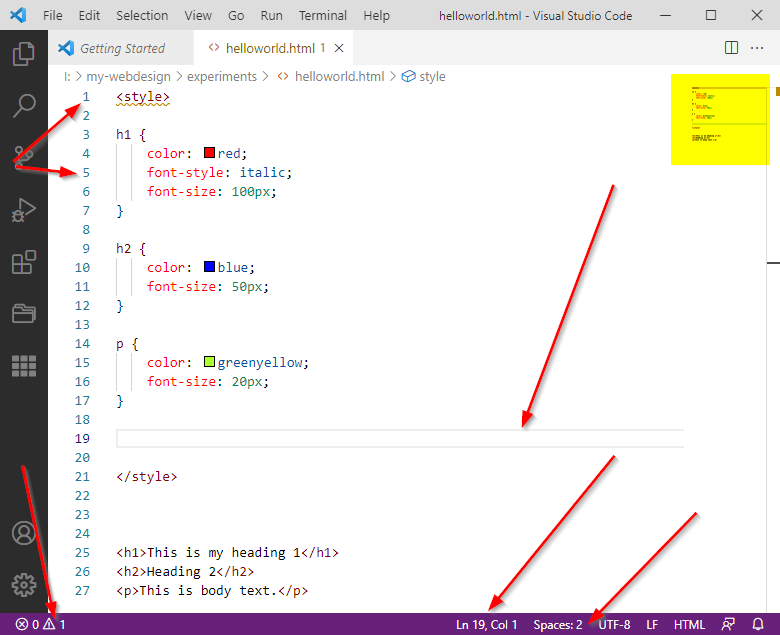Switch to the Getting Started tab
The width and height of the screenshot is (780, 635).
coord(121,48)
